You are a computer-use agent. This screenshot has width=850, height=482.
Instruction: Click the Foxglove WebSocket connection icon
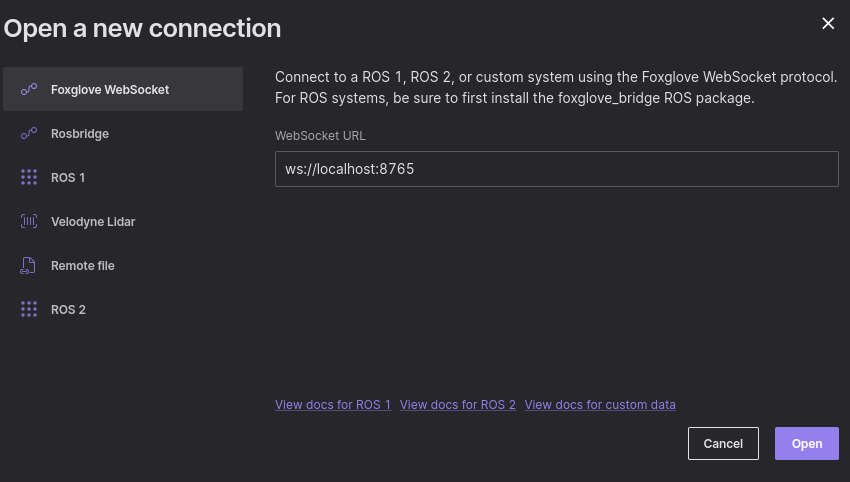coord(29,89)
